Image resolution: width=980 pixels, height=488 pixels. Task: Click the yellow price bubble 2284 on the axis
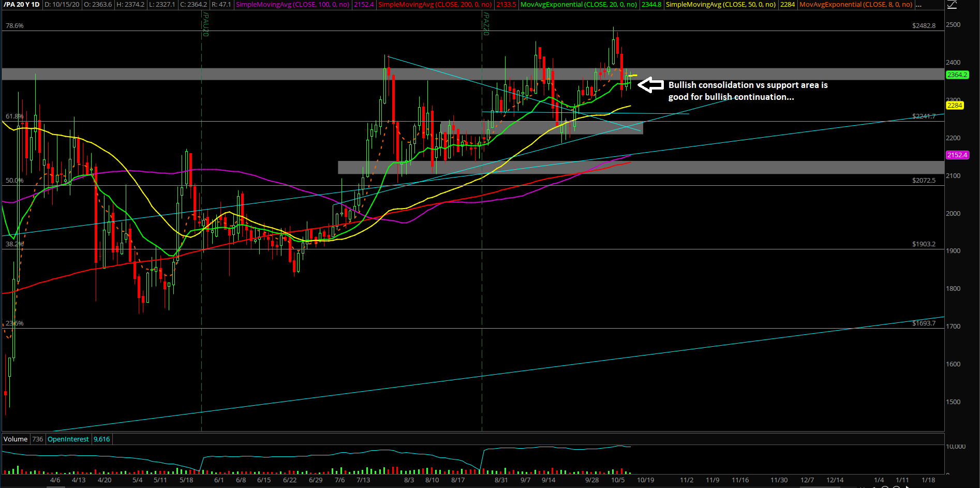click(x=955, y=106)
